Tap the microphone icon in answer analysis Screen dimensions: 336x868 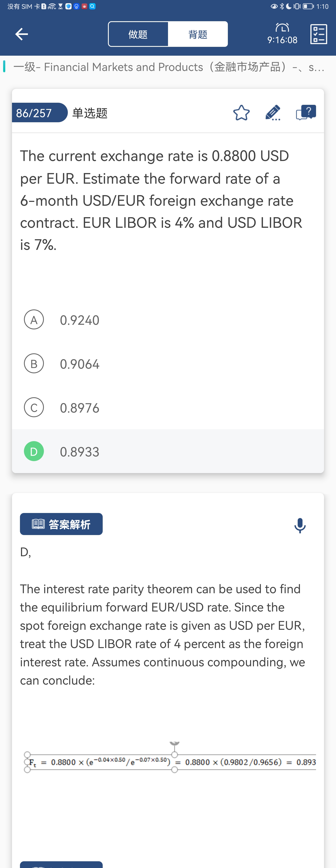click(x=300, y=525)
